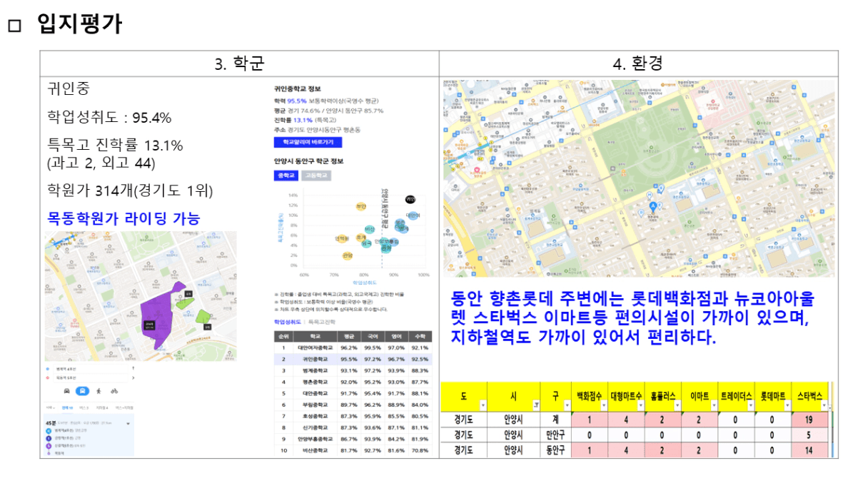Click the 입지평가 page title
868x488 pixels.
[79, 24]
